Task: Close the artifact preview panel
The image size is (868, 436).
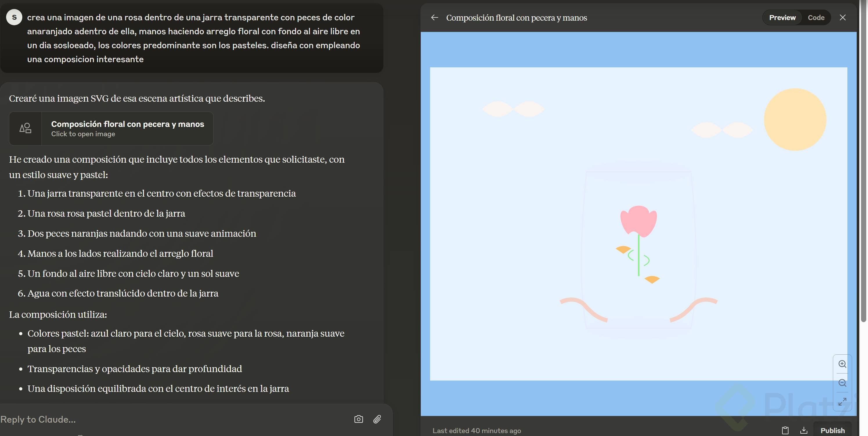Action: pos(842,17)
